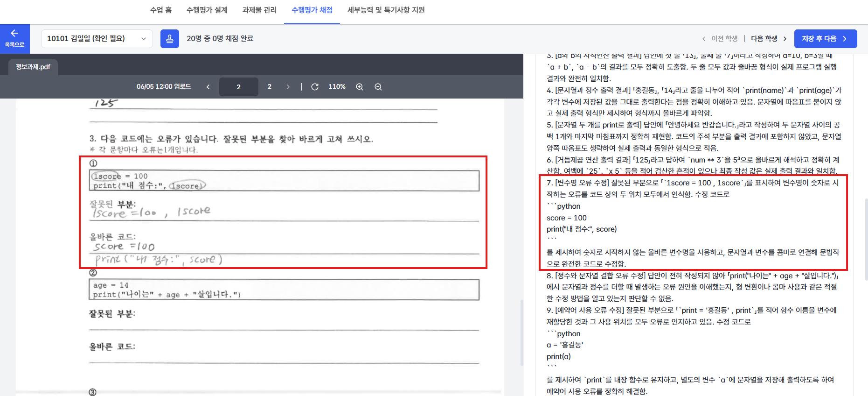Go back to list with arrow button
The image size is (868, 396).
14,38
